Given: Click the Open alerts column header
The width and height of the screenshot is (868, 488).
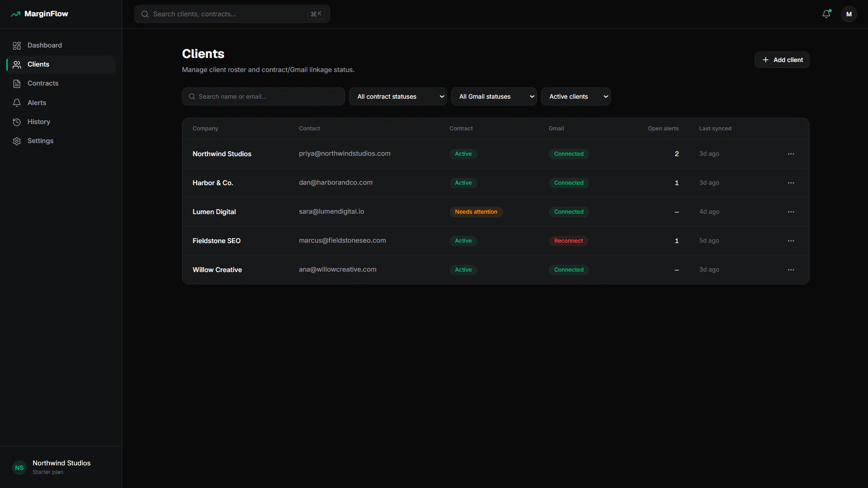Looking at the screenshot, I should (x=663, y=129).
